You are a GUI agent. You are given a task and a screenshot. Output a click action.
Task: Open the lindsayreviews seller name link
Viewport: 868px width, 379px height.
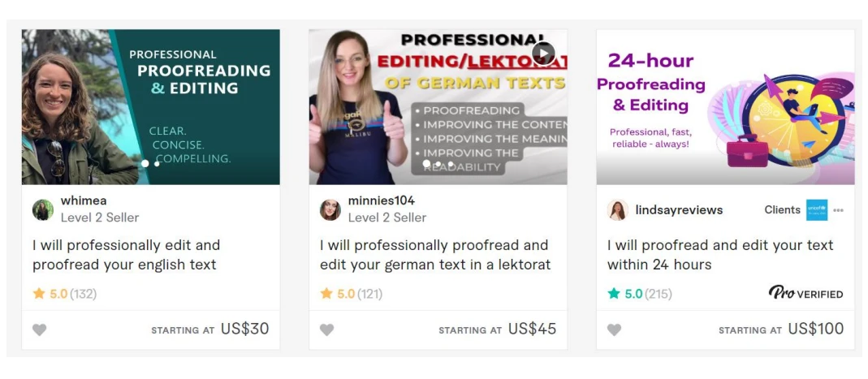[679, 210]
